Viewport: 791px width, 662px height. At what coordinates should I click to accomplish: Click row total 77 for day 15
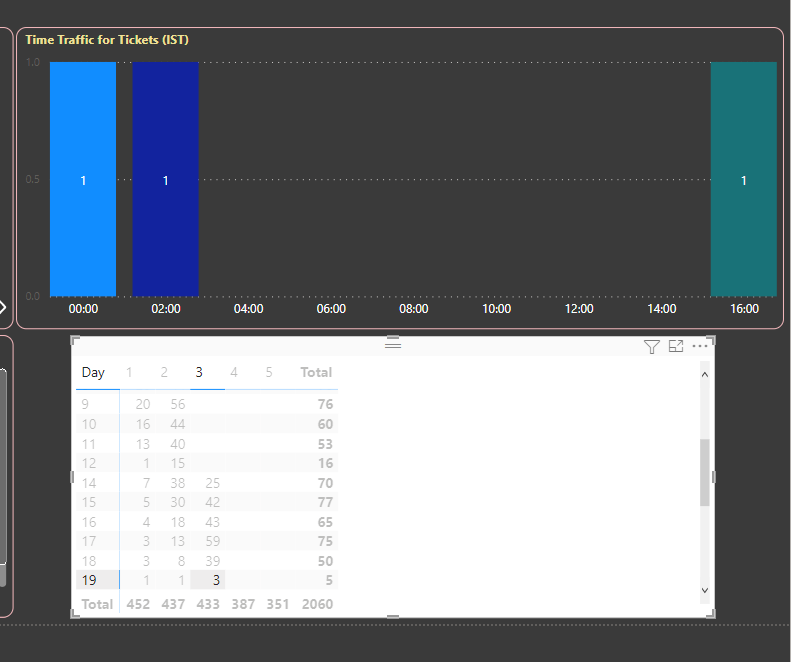click(325, 502)
